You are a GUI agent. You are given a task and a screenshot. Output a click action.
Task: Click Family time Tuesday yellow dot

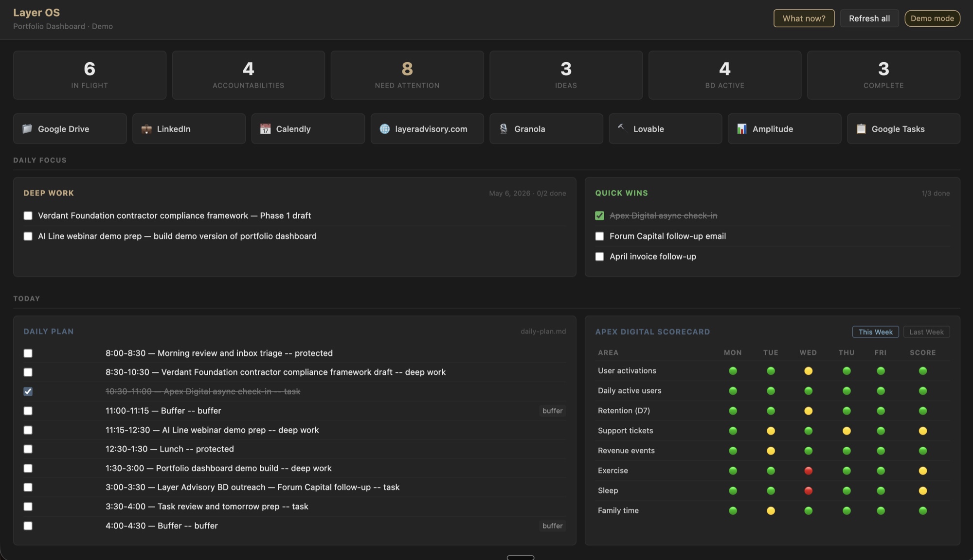click(771, 511)
